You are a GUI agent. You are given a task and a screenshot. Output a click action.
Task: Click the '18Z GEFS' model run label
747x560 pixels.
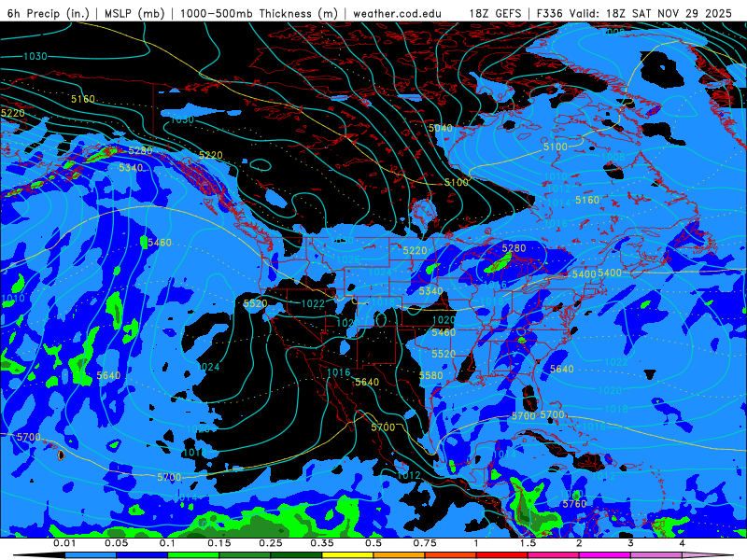tap(495, 13)
